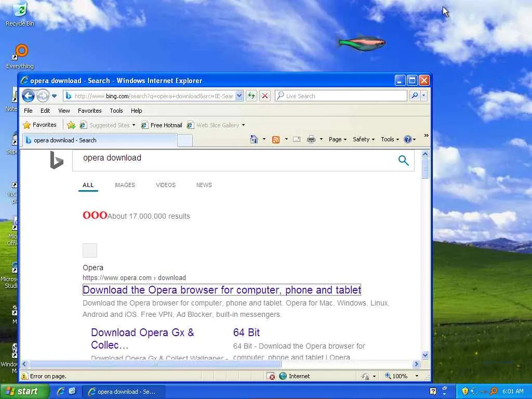Open the search provider dropdown arrow

point(423,96)
